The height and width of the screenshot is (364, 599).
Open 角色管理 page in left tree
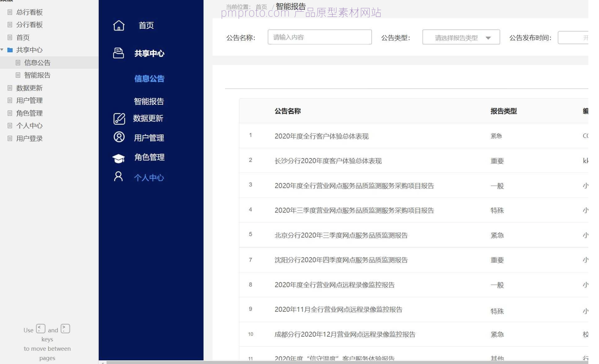tap(29, 113)
